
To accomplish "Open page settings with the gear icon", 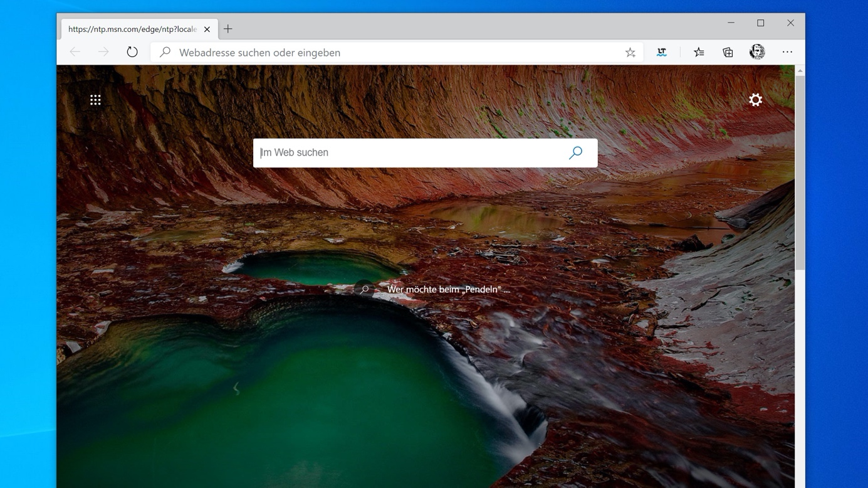I will tap(756, 100).
